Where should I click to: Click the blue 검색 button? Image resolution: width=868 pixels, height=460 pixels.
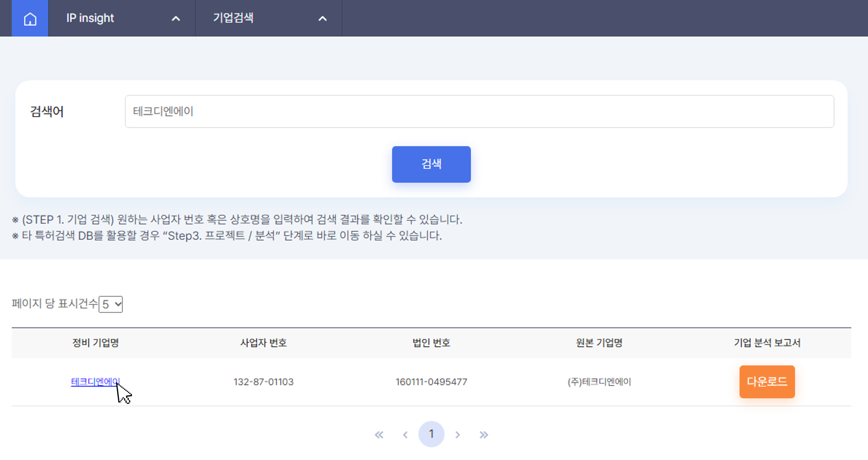(431, 164)
